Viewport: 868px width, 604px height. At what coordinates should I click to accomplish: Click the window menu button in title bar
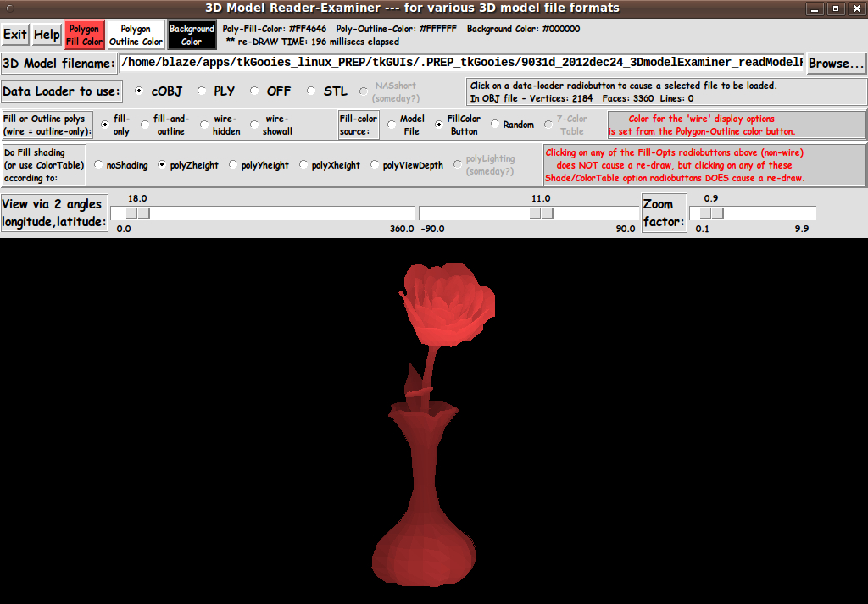click(x=9, y=8)
